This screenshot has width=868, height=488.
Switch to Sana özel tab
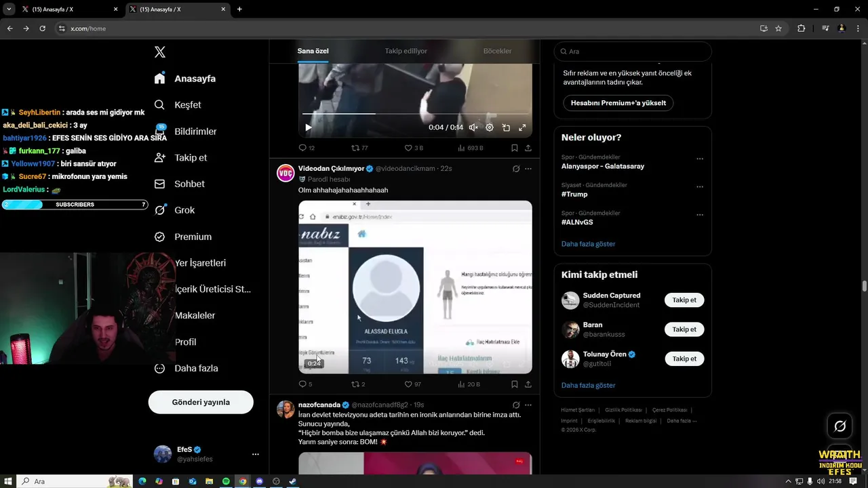pos(313,52)
